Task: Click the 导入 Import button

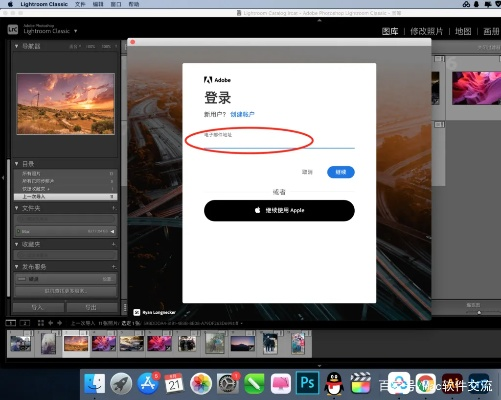Action: point(38,307)
